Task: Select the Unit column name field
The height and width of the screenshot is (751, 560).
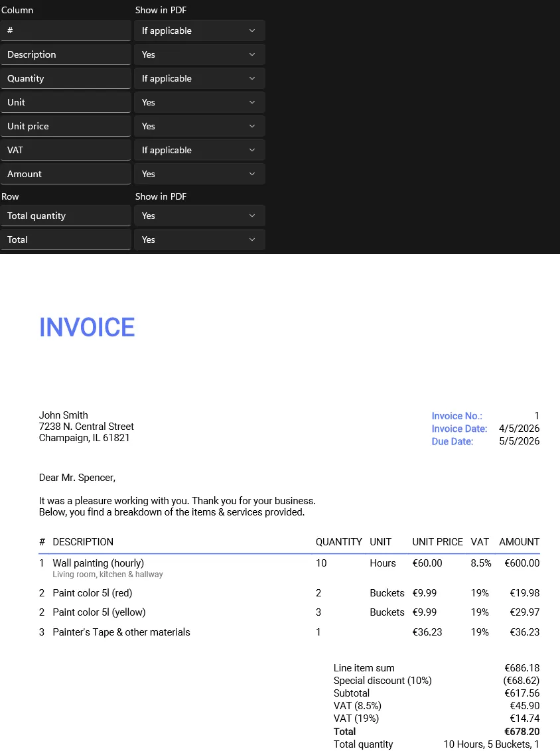Action: pos(66,102)
